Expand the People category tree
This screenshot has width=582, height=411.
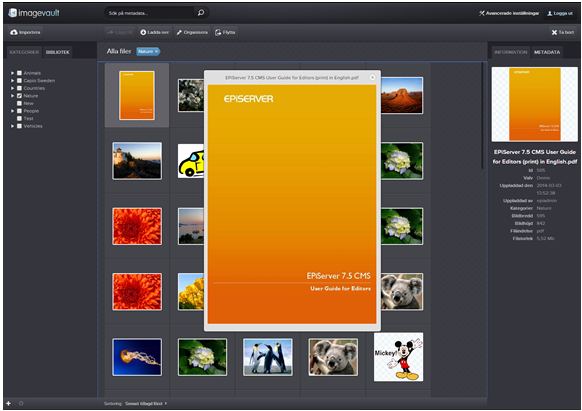[x=12, y=111]
